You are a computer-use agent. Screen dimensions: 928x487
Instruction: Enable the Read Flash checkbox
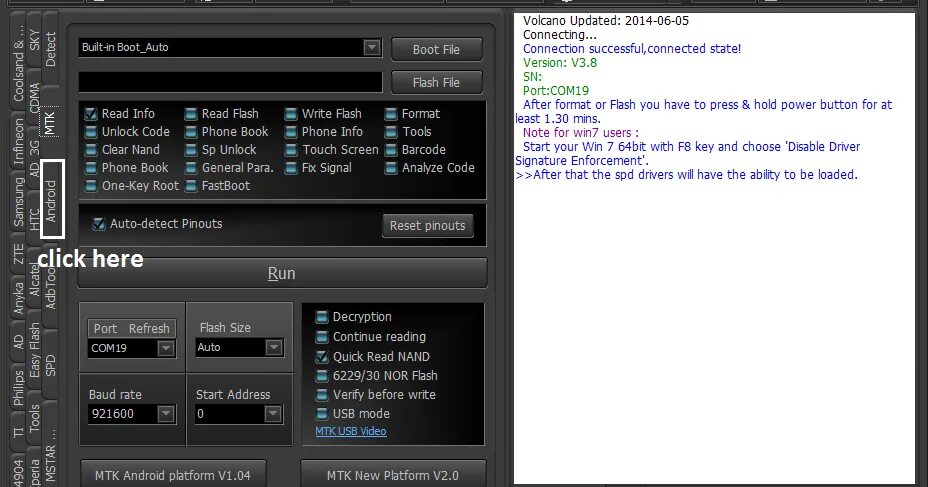[191, 114]
